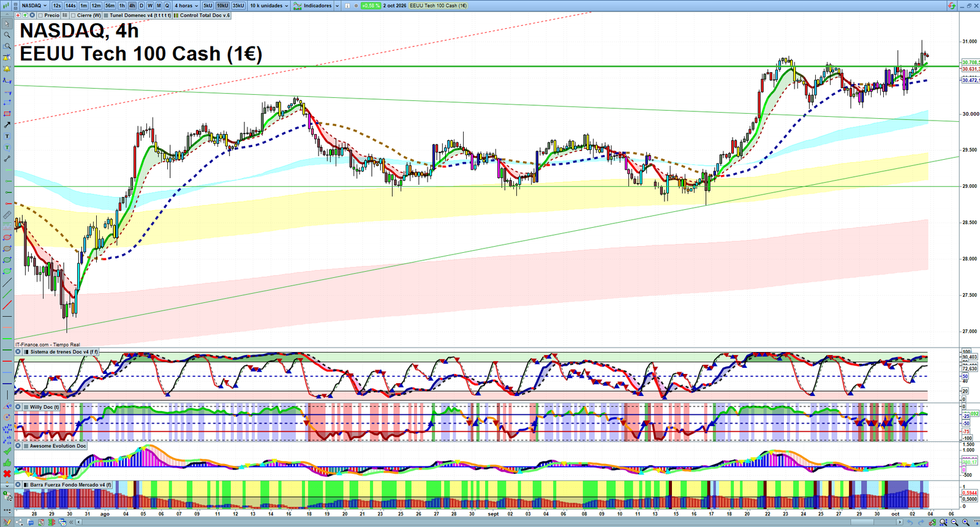Screen dimensions: 980x527
Task: Click the green checkmark tool
Action: 7,451
